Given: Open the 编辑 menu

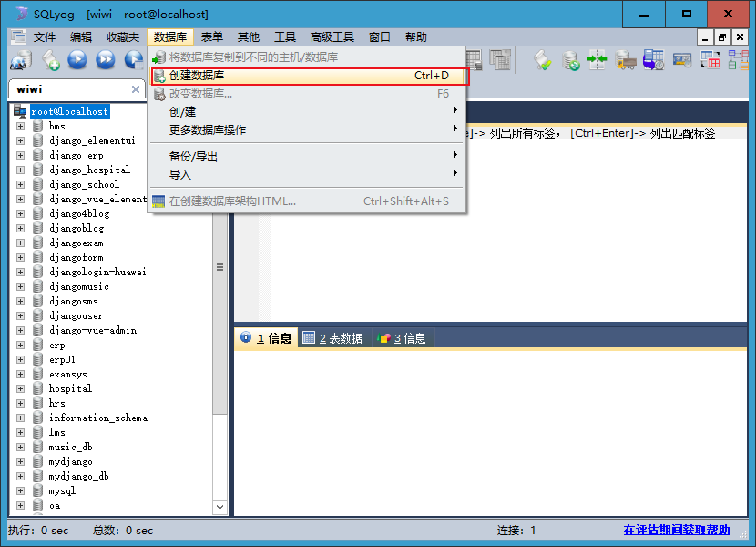Looking at the screenshot, I should click(80, 37).
